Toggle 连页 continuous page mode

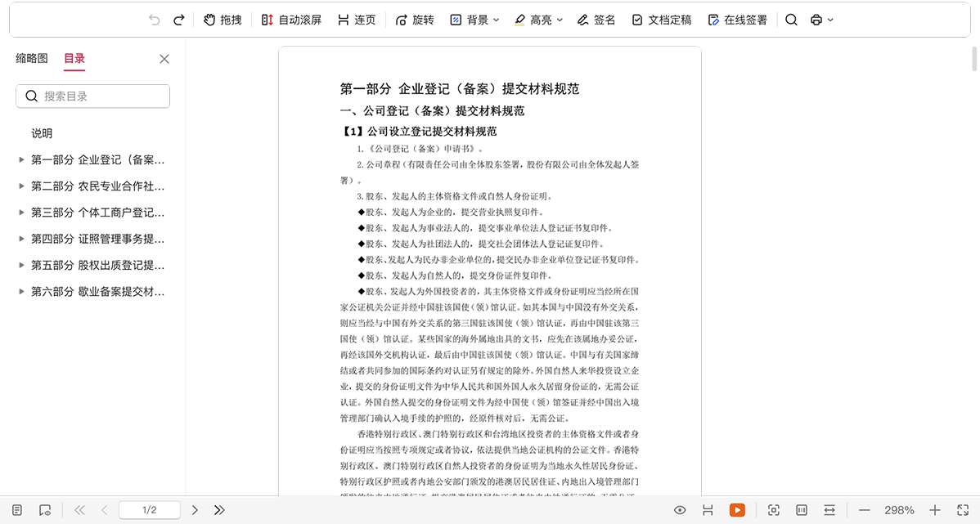click(x=356, y=20)
